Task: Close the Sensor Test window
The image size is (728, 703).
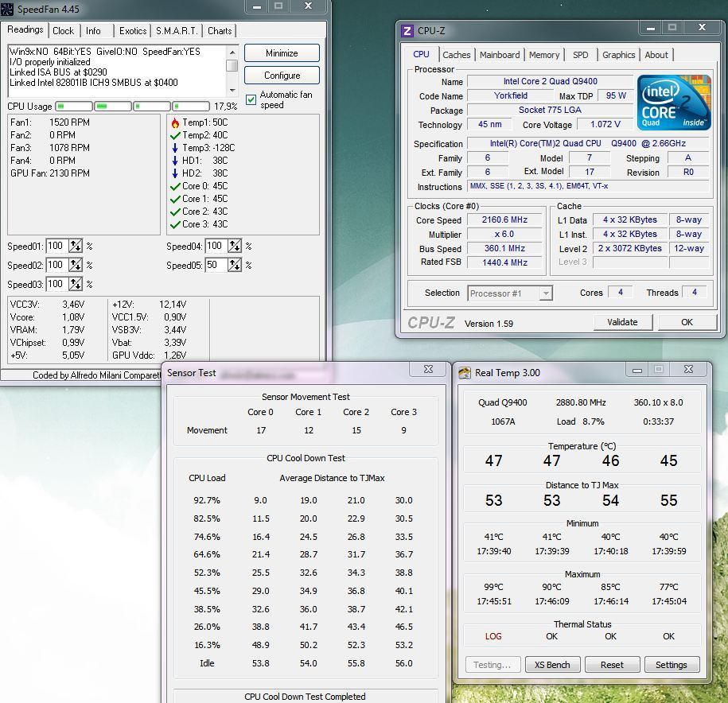Action: (428, 369)
